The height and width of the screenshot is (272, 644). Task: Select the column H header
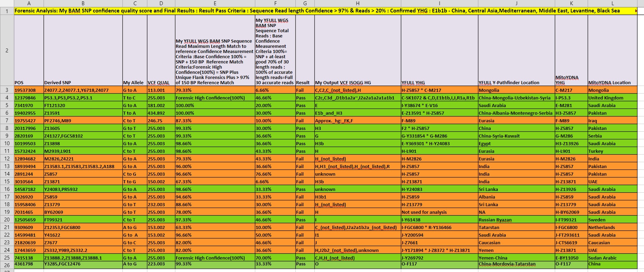pyautogui.click(x=358, y=3)
